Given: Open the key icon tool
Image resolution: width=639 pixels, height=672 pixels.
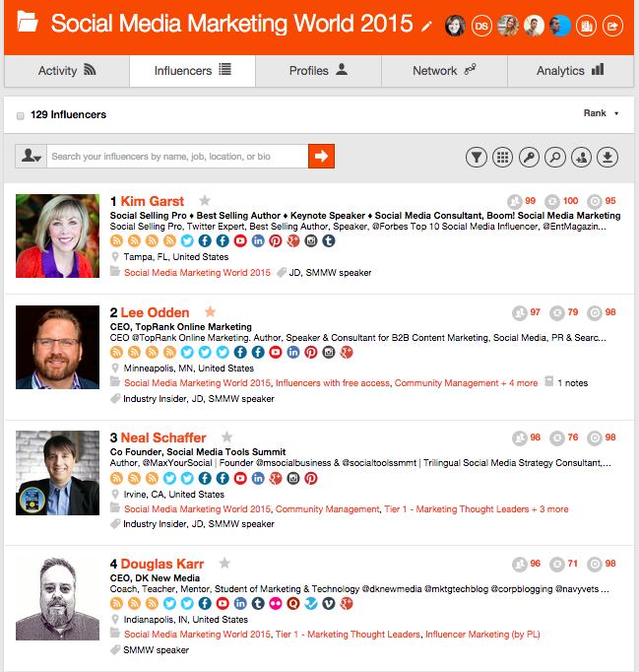Looking at the screenshot, I should (x=529, y=158).
